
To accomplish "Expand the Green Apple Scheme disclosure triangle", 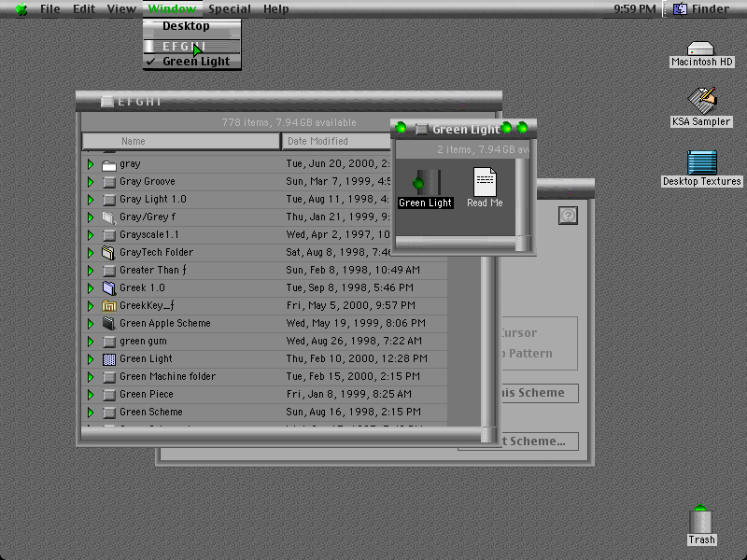I will [x=91, y=324].
